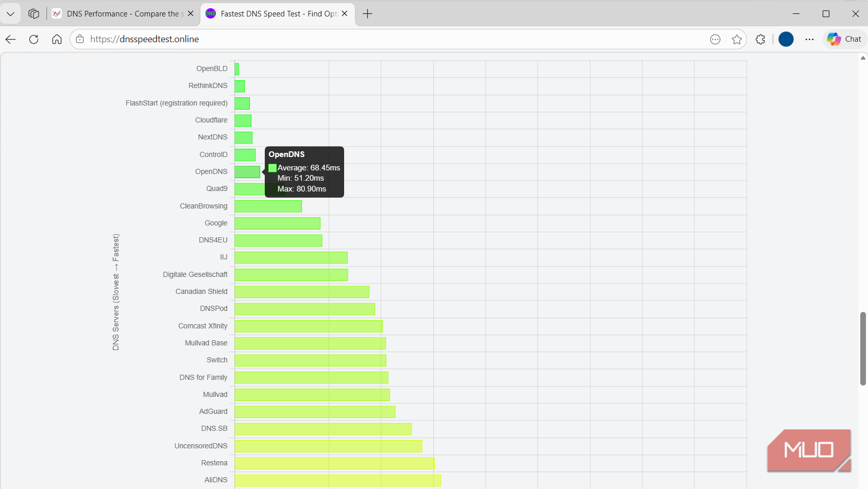Switch to DNS Performance tab
Screen dimensions: 868x489
[x=123, y=14]
